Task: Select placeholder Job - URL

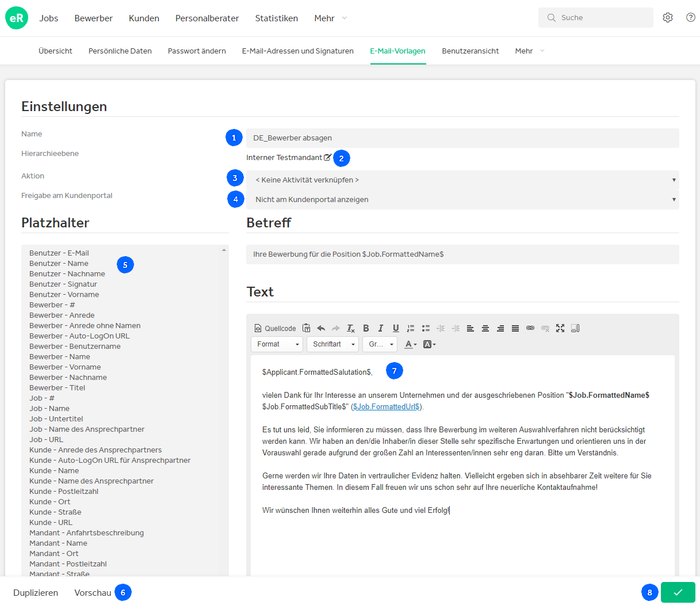Action: 47,439
